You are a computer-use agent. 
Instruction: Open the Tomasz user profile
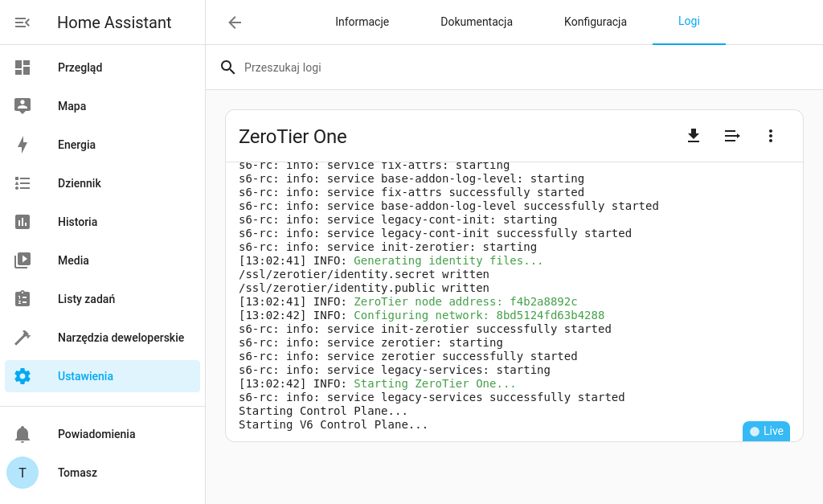pos(77,473)
